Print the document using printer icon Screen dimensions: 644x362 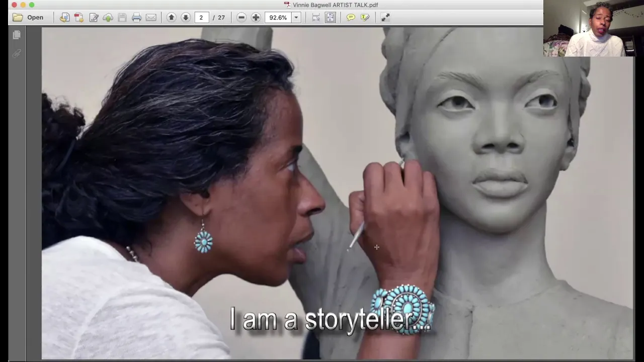point(136,18)
